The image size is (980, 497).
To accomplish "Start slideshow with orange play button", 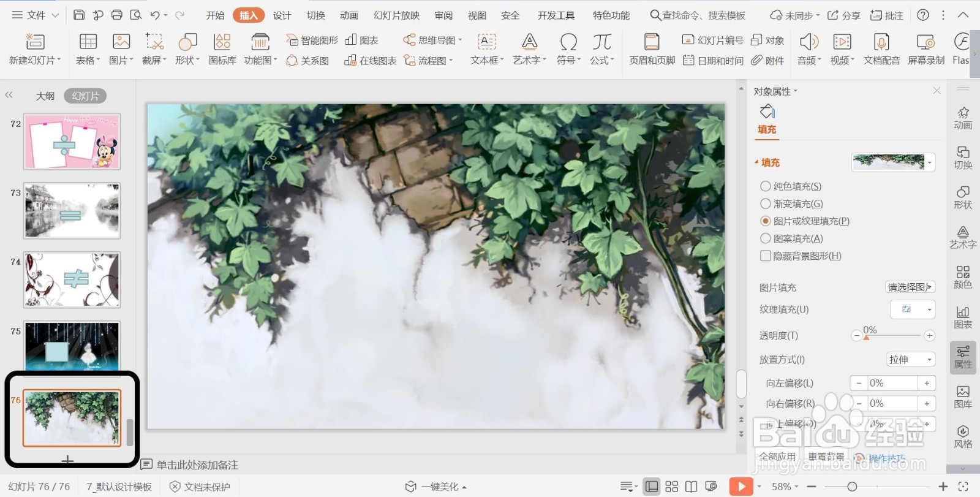I will coord(741,487).
